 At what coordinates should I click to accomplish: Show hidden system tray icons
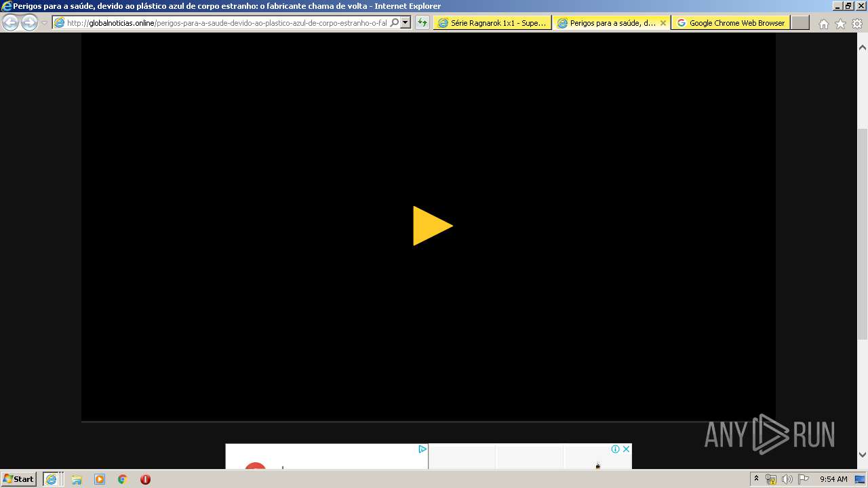coord(756,479)
